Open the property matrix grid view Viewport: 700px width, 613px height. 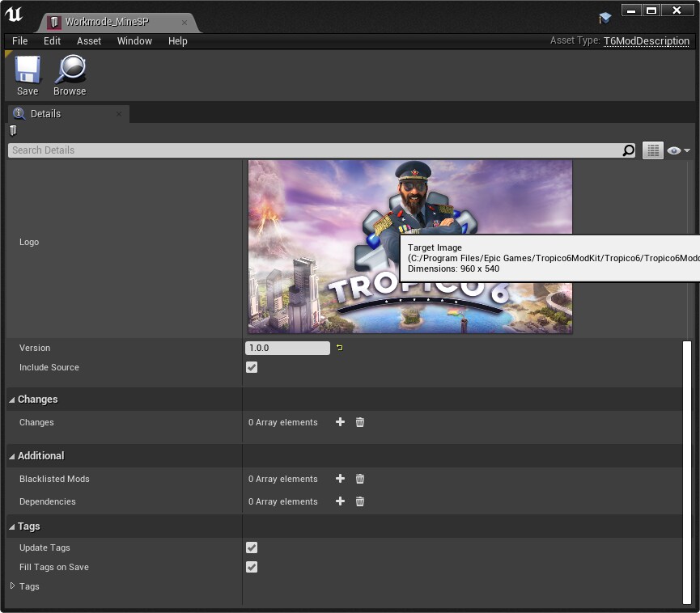(x=653, y=150)
